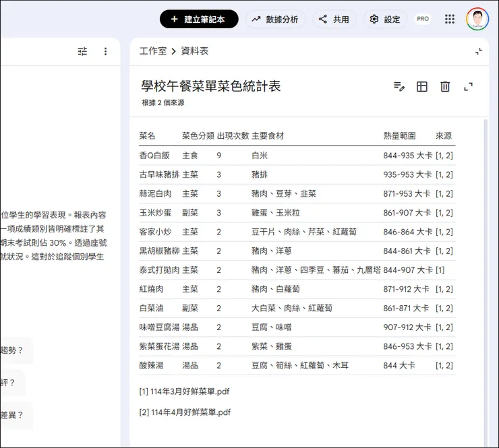Delete the table with trash icon
The height and width of the screenshot is (448, 499).
(445, 86)
